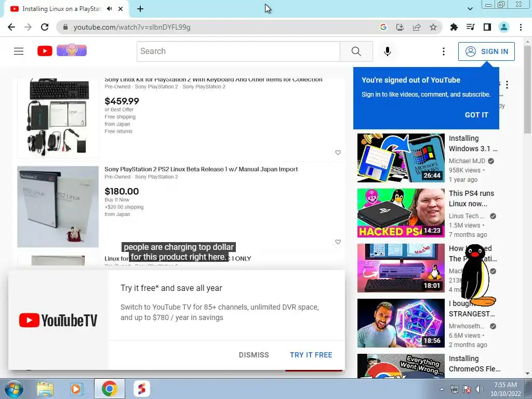Screen dimensions: 532x399
Task: Open Michael MJD channel name
Action: point(467,161)
